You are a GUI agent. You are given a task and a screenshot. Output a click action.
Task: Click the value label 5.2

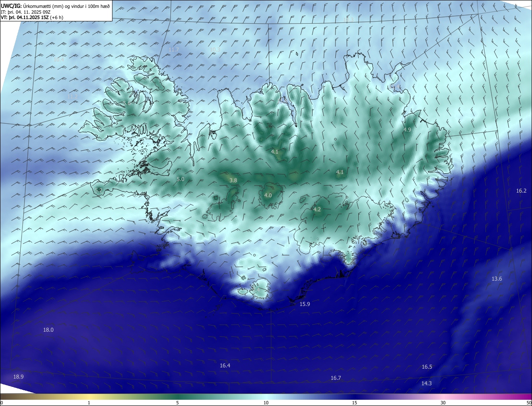pyautogui.click(x=99, y=190)
